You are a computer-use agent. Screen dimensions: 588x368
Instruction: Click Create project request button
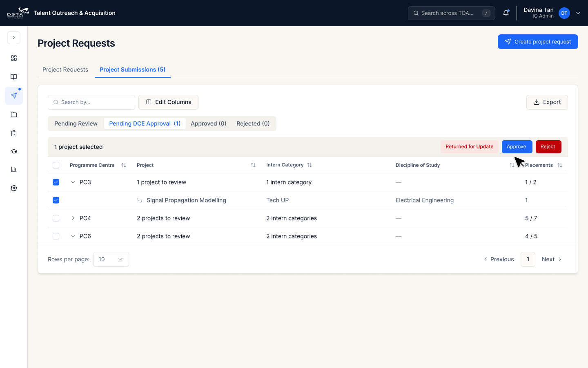coord(538,42)
